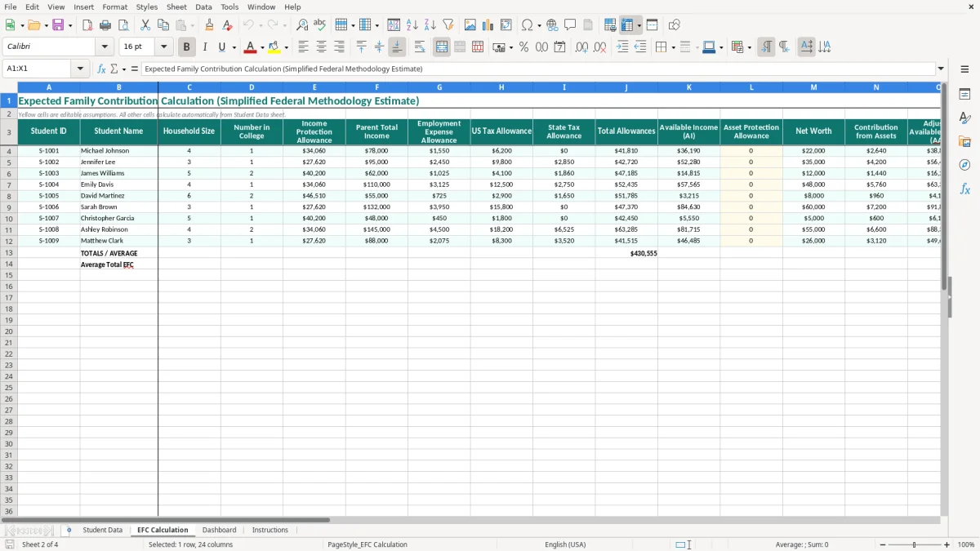The width and height of the screenshot is (980, 551).
Task: Toggle Italic formatting
Action: click(x=204, y=47)
